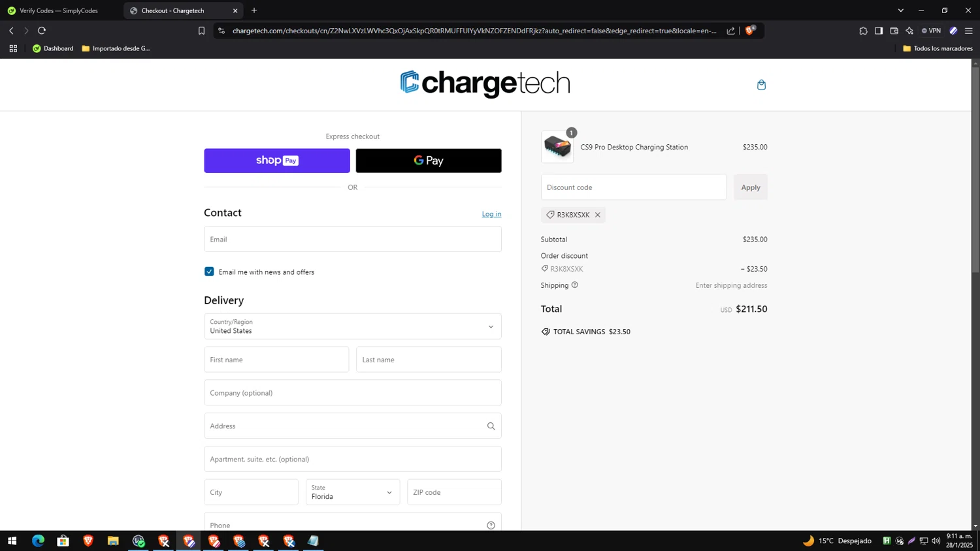This screenshot has width=980, height=551.
Task: Click the Apartment, suite, etc. field
Action: 353,459
